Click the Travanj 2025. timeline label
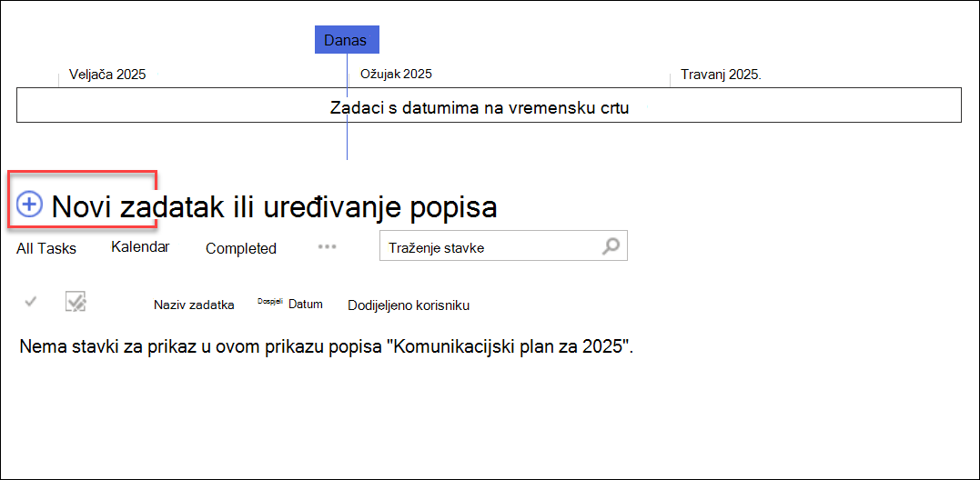Screen dimensions: 980x480 [722, 75]
